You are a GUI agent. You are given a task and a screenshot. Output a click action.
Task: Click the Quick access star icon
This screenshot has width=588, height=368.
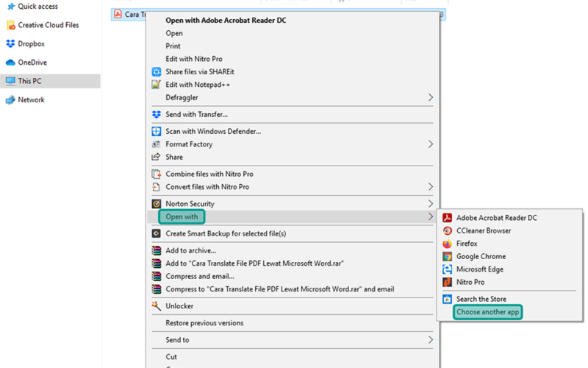[x=11, y=7]
